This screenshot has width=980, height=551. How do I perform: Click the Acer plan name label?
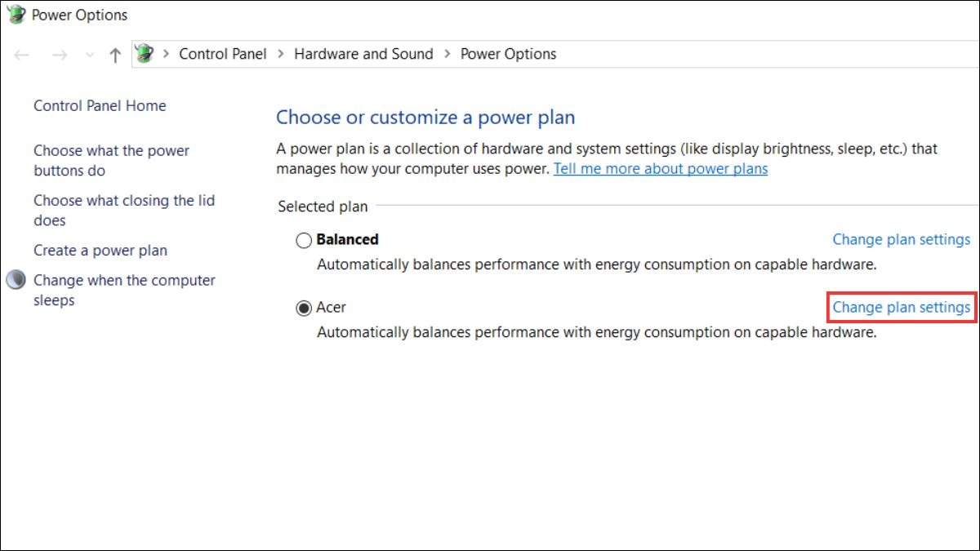(x=332, y=307)
